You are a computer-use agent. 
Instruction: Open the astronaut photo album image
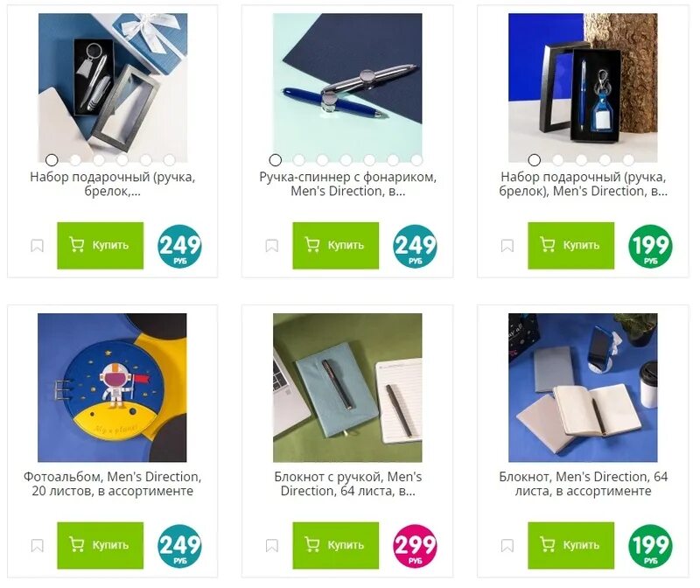(x=112, y=388)
